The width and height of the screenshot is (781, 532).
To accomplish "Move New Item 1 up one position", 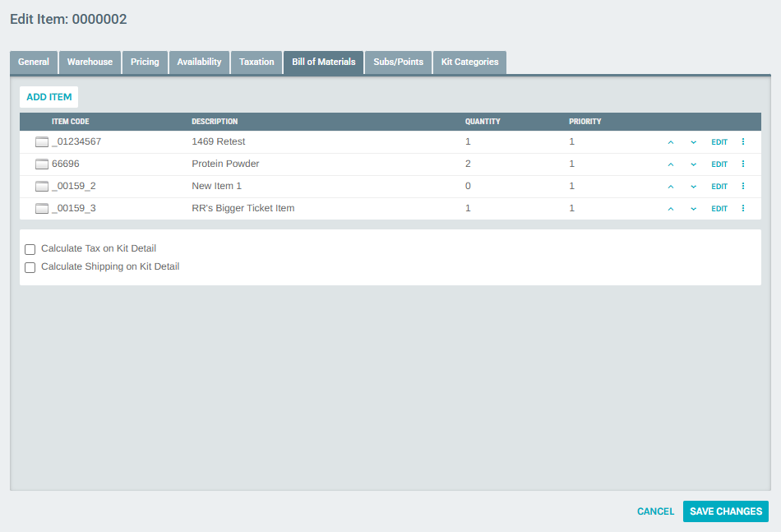I will click(x=670, y=186).
